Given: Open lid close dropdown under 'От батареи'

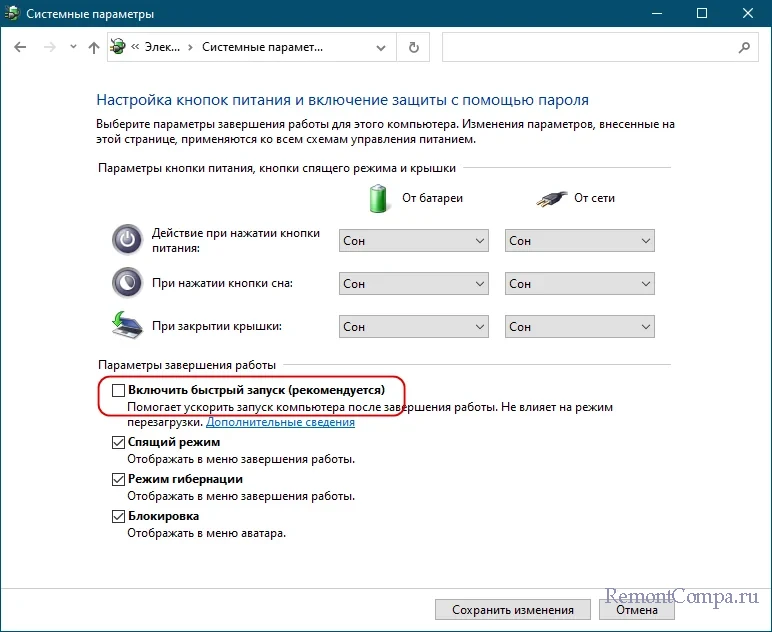Looking at the screenshot, I should point(414,326).
